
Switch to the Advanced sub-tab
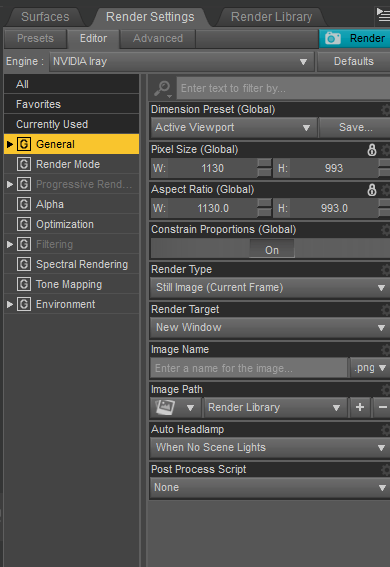(158, 38)
